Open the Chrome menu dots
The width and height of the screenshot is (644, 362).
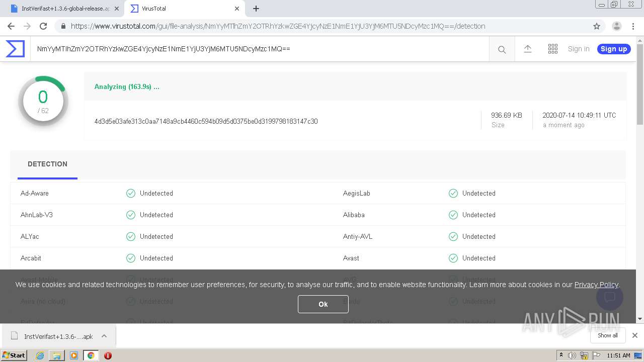click(x=633, y=26)
